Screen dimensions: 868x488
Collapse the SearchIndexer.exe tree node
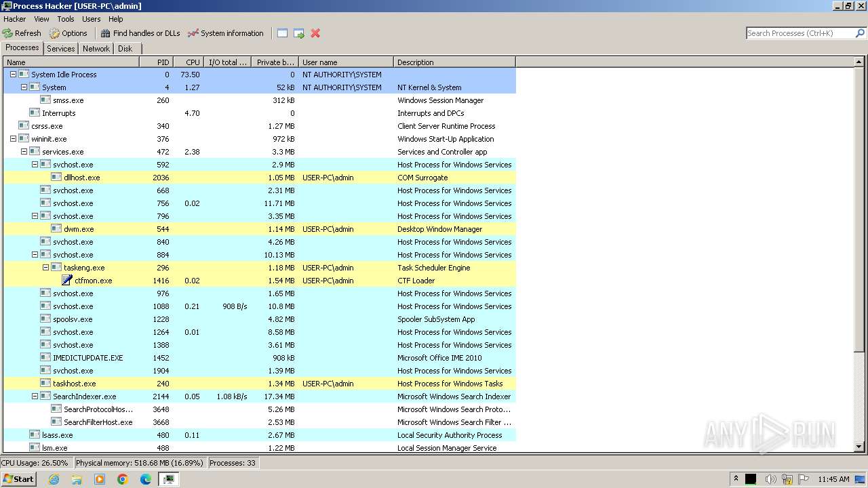click(x=35, y=396)
